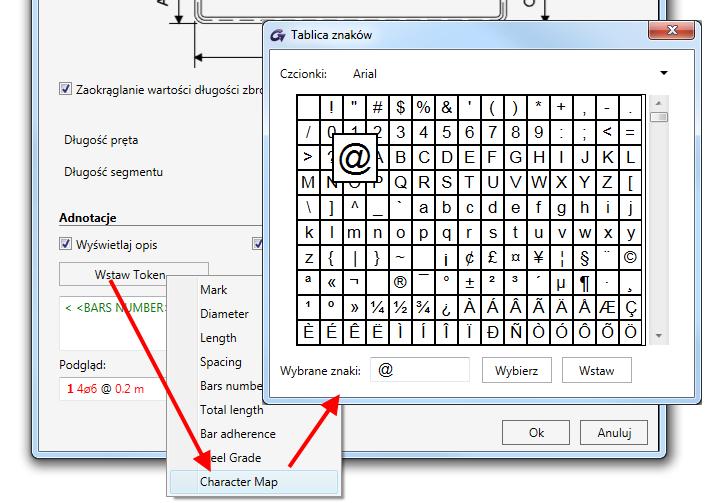Select the tilde ~ character

pos(400,258)
